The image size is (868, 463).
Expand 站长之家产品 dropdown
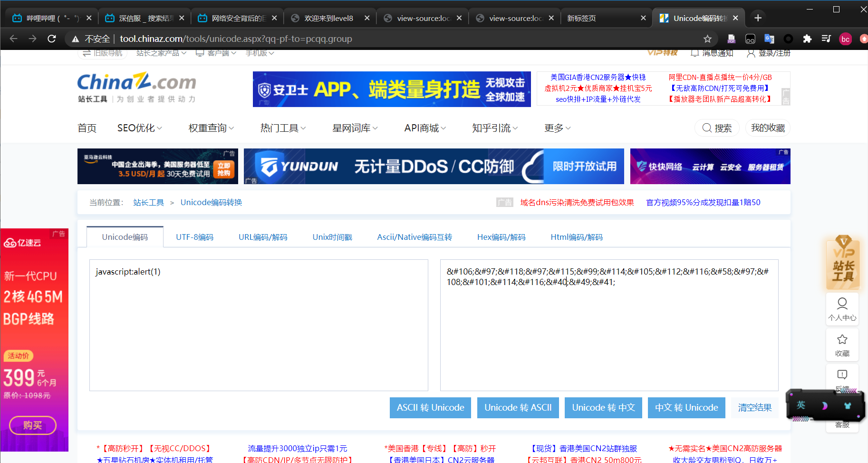click(x=161, y=53)
